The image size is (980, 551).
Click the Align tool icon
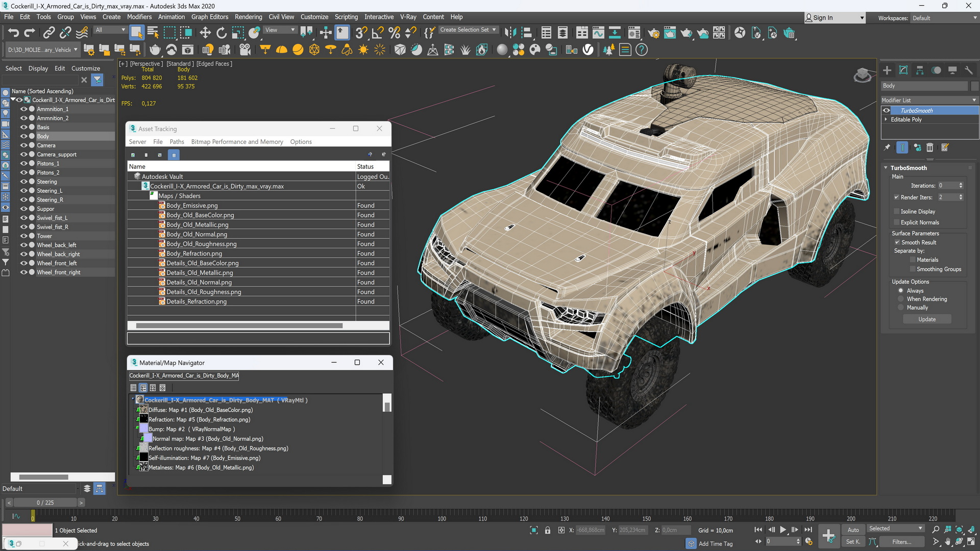point(526,33)
